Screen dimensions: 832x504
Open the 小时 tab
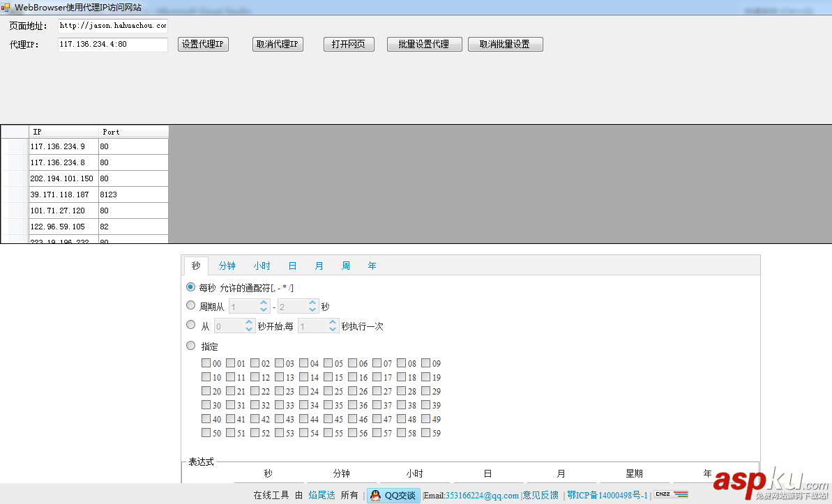(x=262, y=266)
